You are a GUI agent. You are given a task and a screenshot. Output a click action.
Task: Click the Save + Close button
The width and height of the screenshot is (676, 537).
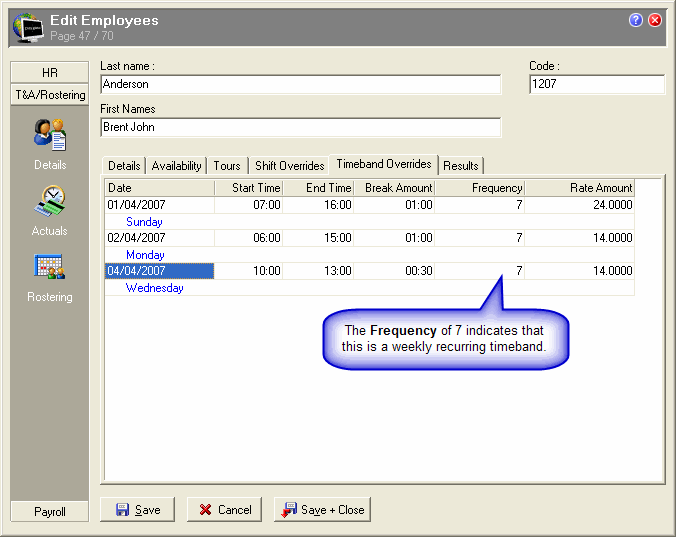click(x=322, y=510)
